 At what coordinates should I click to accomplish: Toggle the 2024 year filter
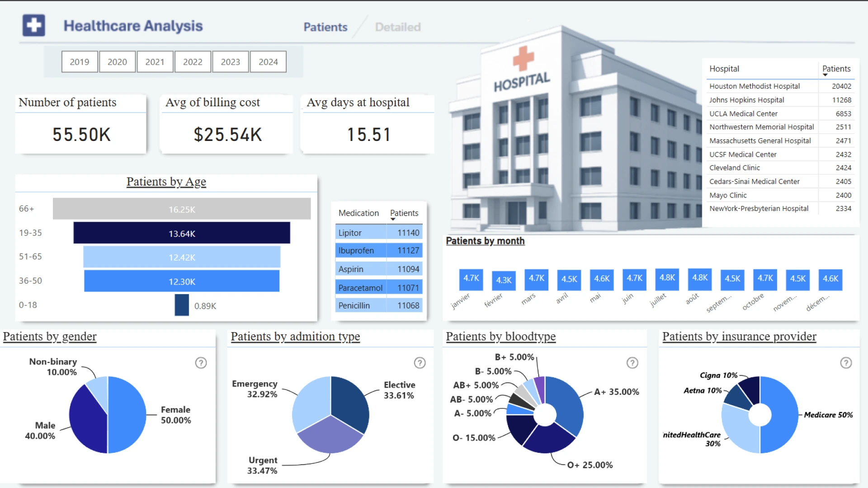(x=268, y=62)
